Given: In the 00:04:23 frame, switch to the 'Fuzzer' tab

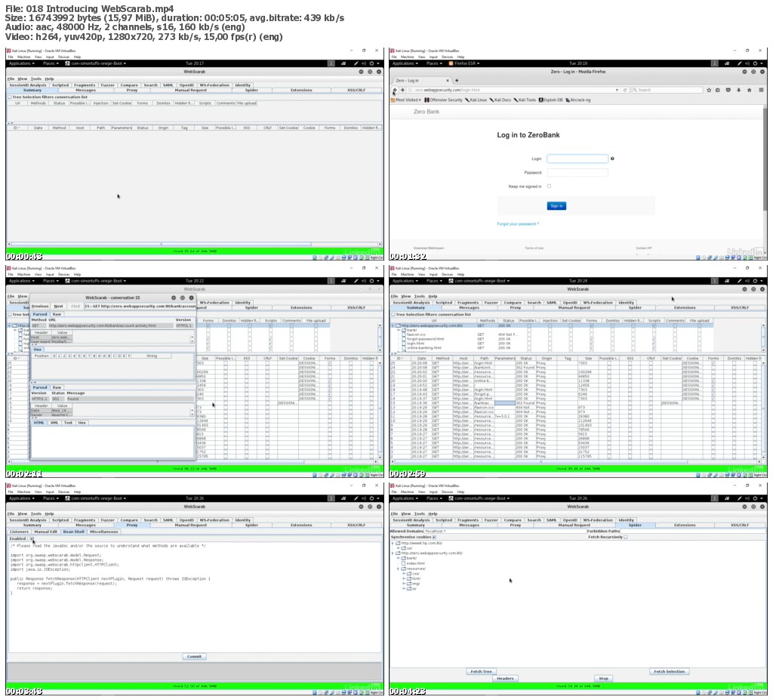Looking at the screenshot, I should [x=491, y=520].
